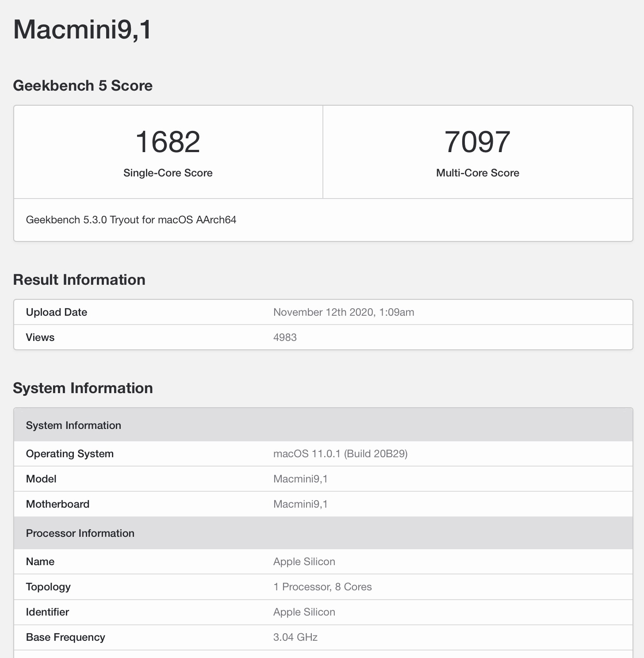Click the Identifier row label
The width and height of the screenshot is (644, 658).
47,612
